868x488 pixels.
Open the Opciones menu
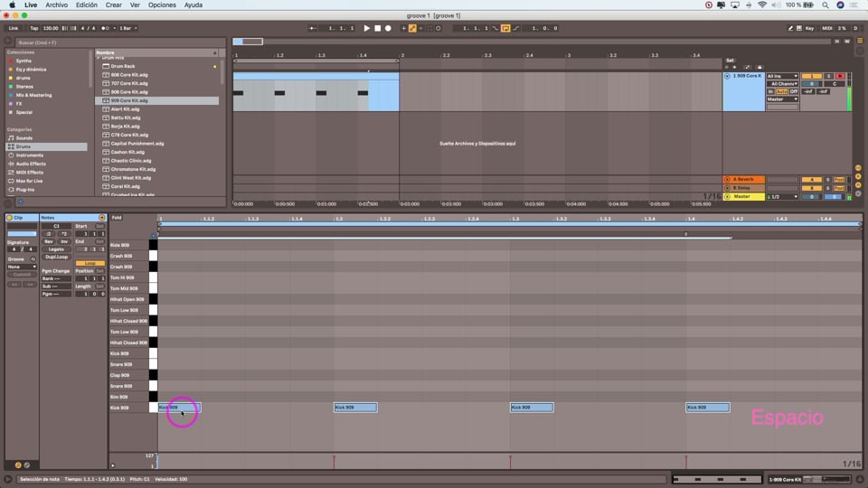pyautogui.click(x=162, y=5)
